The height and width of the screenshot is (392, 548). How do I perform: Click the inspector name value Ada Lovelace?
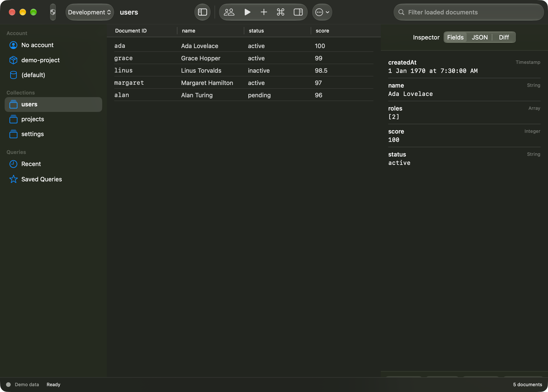[411, 94]
